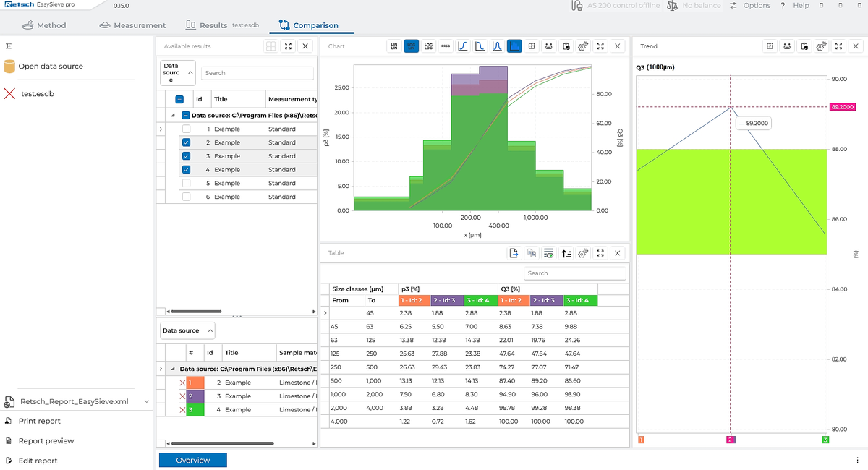This screenshot has height=470, width=868.
Task: Click the Overview button
Action: coord(192,460)
